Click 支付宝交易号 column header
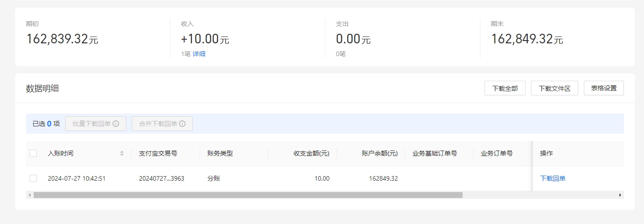Viewport: 644px width, 224px height. pos(158,153)
